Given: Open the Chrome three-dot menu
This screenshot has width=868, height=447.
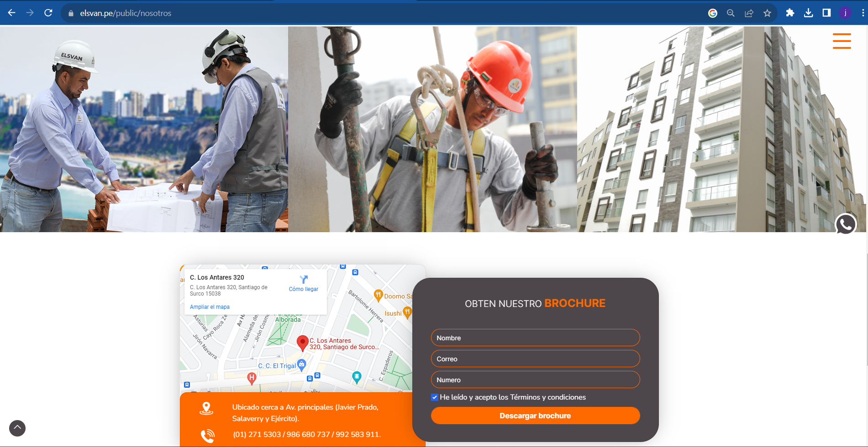Looking at the screenshot, I should coord(863,13).
